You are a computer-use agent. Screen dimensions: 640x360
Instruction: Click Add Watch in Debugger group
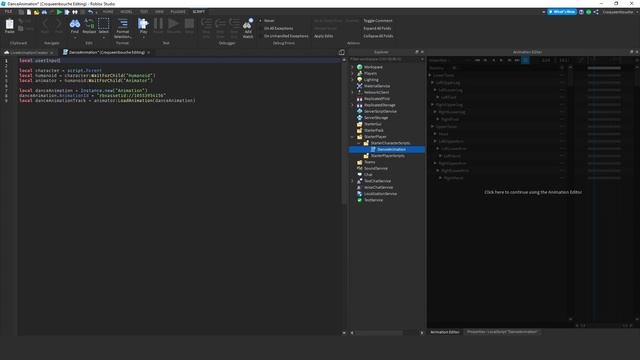pos(248,28)
